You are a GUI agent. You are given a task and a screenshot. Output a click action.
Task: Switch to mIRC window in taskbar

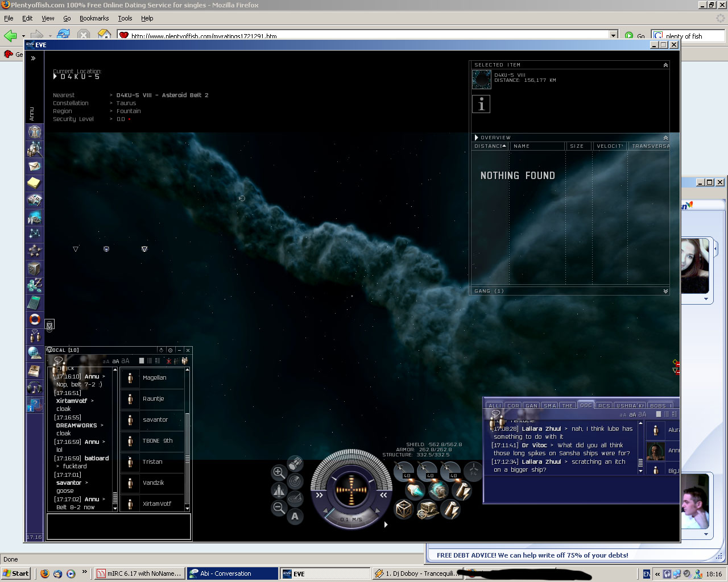point(140,573)
